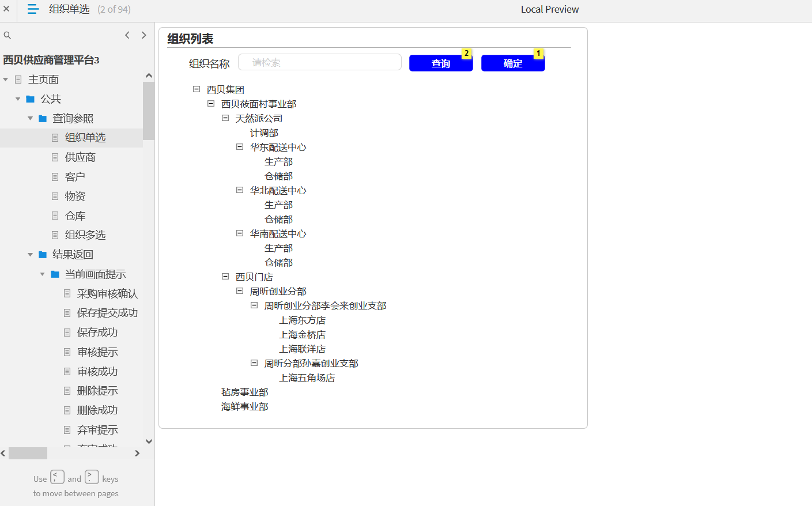Close the preview sidebar with X icon
The image size is (812, 506).
click(6, 9)
